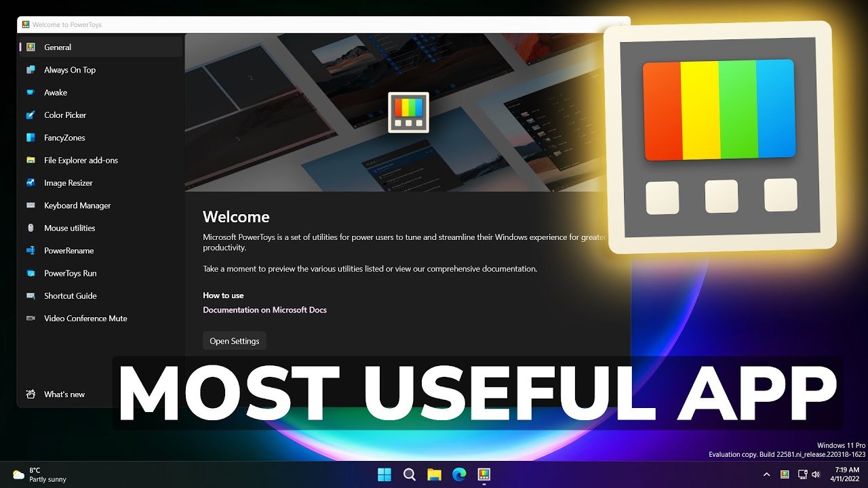Image resolution: width=868 pixels, height=488 pixels.
Task: Click the 'Take a moment to preview' sentence
Action: coord(370,269)
